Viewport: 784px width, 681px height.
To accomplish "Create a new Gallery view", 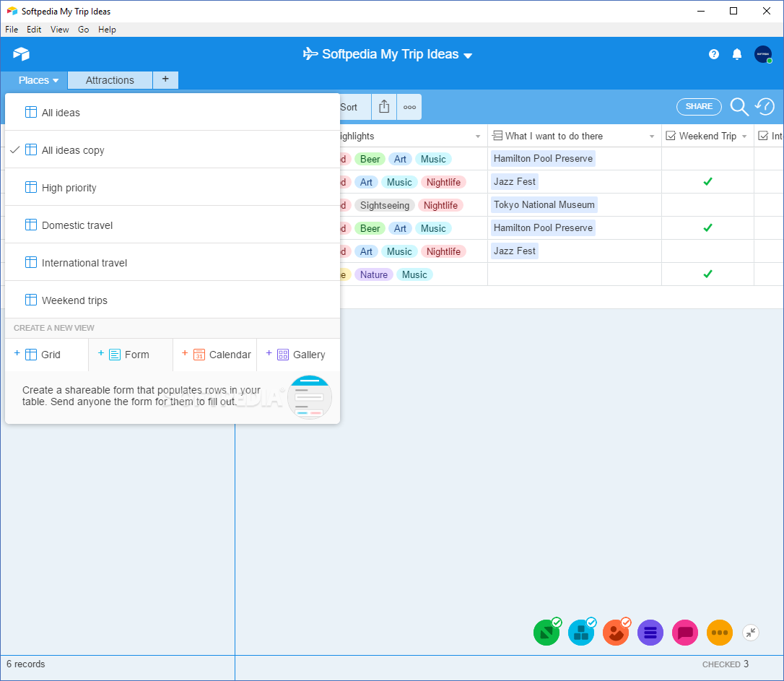I will pyautogui.click(x=298, y=355).
